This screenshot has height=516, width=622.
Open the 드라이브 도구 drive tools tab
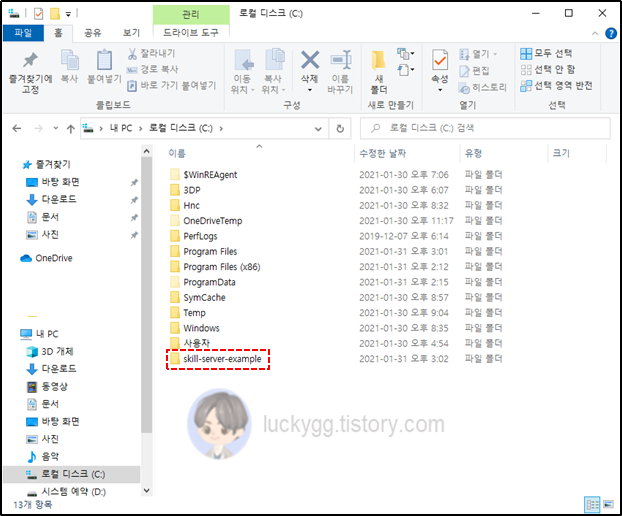(x=191, y=33)
